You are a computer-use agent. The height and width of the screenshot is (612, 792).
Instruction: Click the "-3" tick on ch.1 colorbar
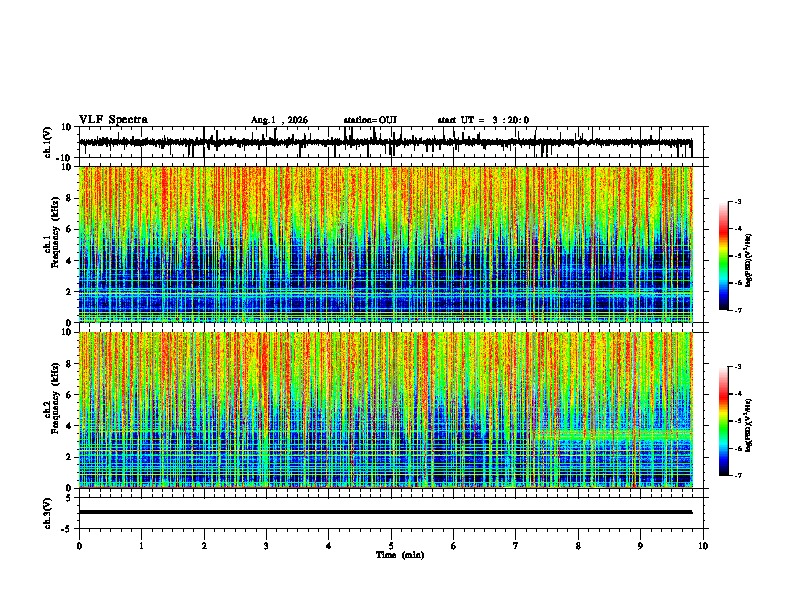(x=737, y=201)
